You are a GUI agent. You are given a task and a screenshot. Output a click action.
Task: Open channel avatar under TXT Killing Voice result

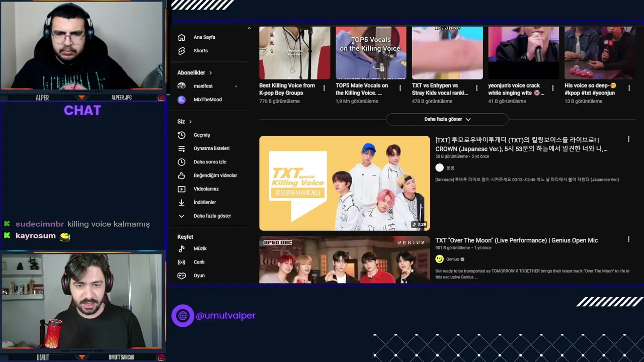pyautogui.click(x=440, y=168)
